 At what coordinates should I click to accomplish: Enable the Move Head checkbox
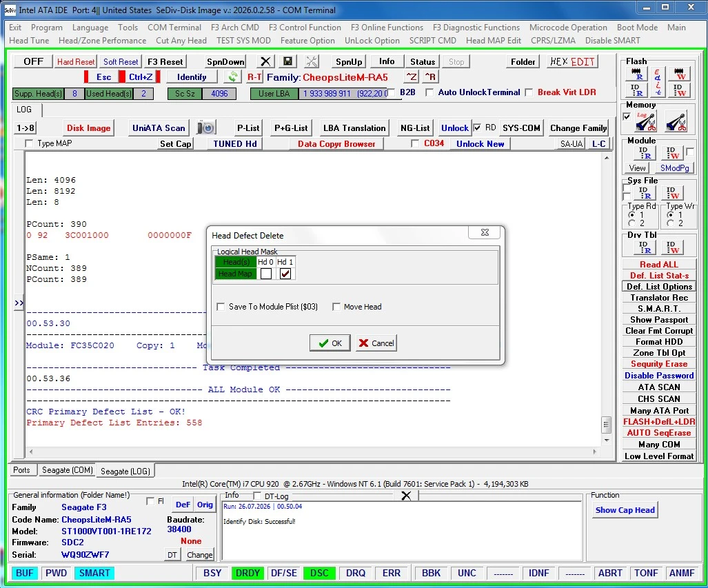[x=336, y=307]
